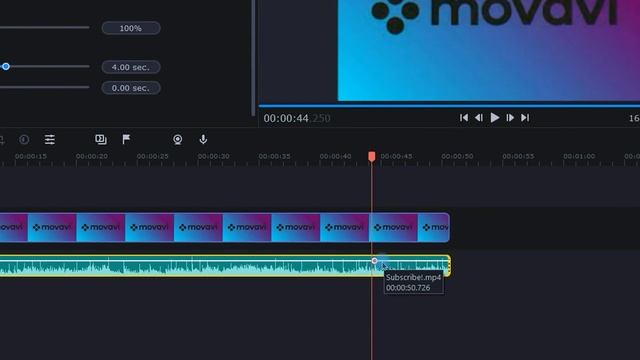Step back one frame
The image size is (640, 360).
(479, 118)
